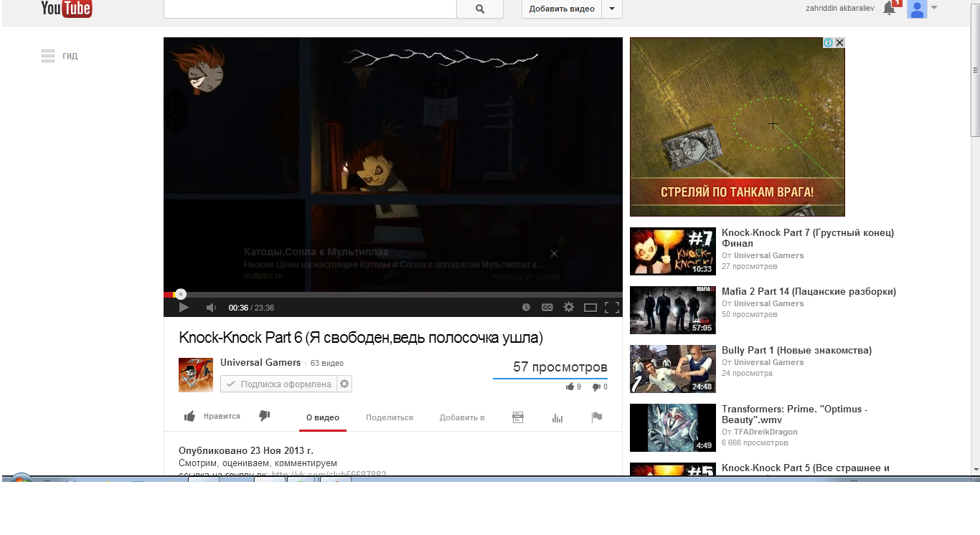Click the СТРЕЛЯЙ ПО ТАНКАМ ВРАГА banner
Image resolution: width=980 pixels, height=535 pixels.
pos(737,192)
